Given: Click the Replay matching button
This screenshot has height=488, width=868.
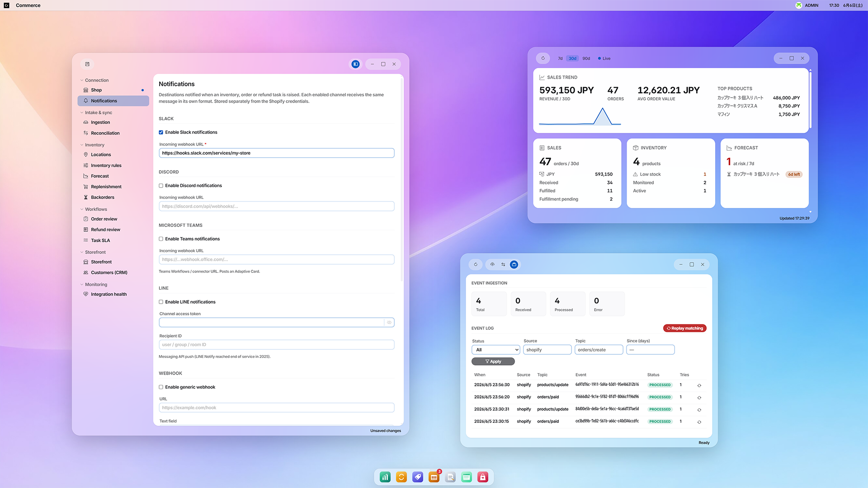Looking at the screenshot, I should point(685,328).
